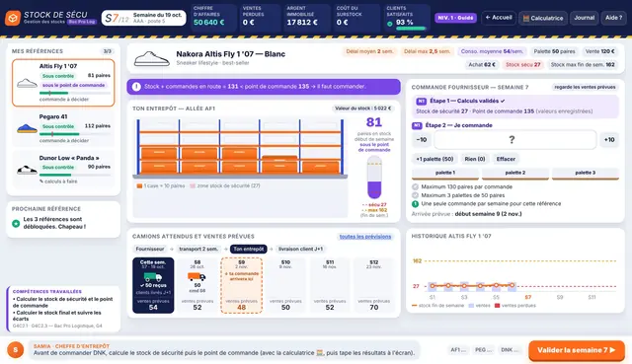Open the toutes les prévisions link
Screen dimensions: 632x364
[365, 237]
